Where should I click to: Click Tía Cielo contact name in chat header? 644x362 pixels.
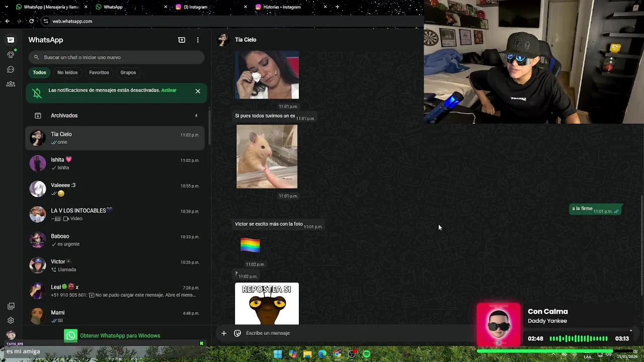pyautogui.click(x=246, y=40)
